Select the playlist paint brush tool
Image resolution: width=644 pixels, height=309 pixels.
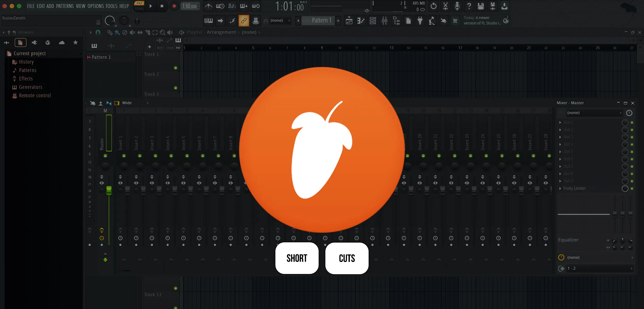pyautogui.click(x=117, y=32)
